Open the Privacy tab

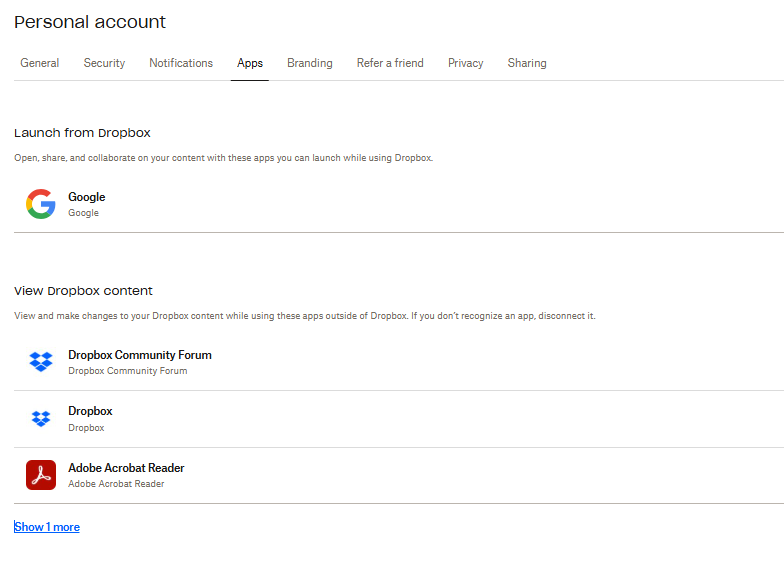(x=466, y=63)
